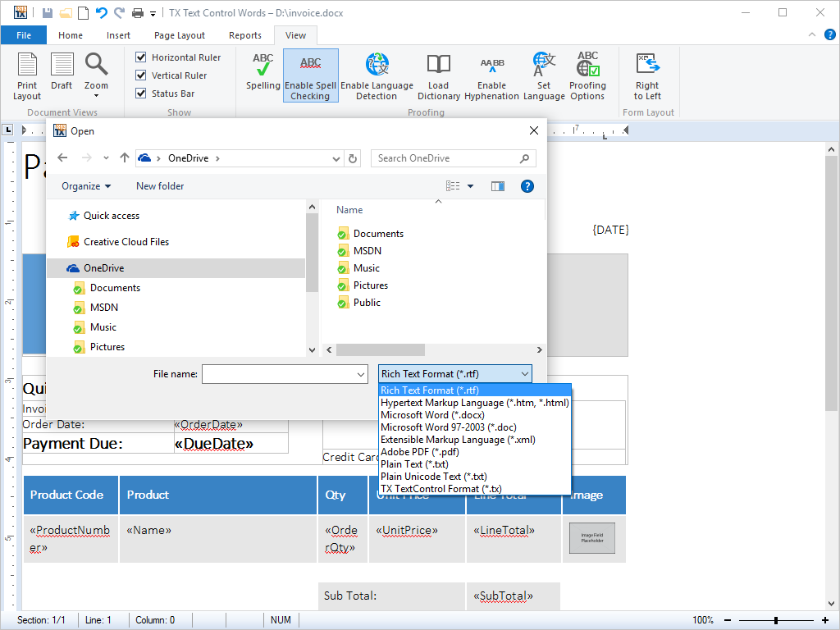Switch to the Page Layout ribbon tab
840x630 pixels.
click(180, 35)
